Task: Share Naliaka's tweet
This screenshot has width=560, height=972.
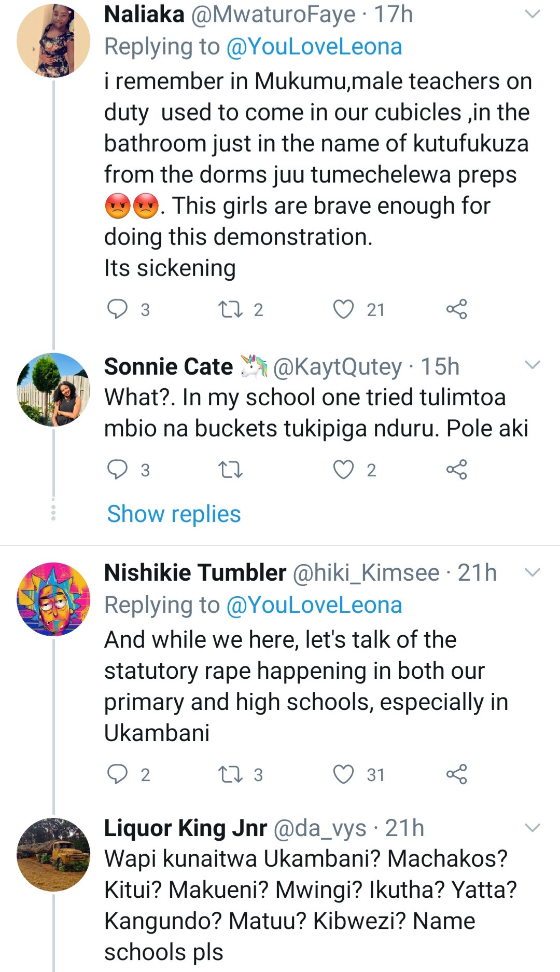Action: tap(456, 309)
